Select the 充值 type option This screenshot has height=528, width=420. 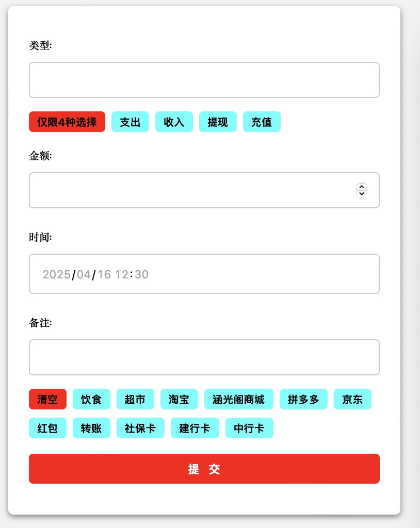coord(262,122)
